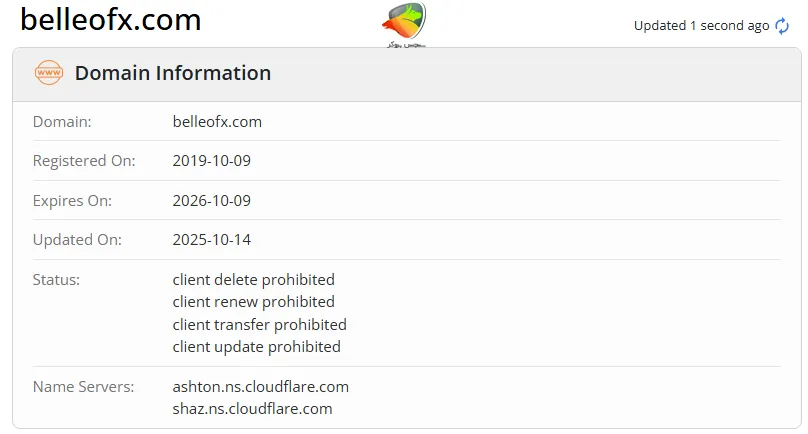The width and height of the screenshot is (808, 434).
Task: Click the belleofx.com page title
Action: click(x=111, y=20)
